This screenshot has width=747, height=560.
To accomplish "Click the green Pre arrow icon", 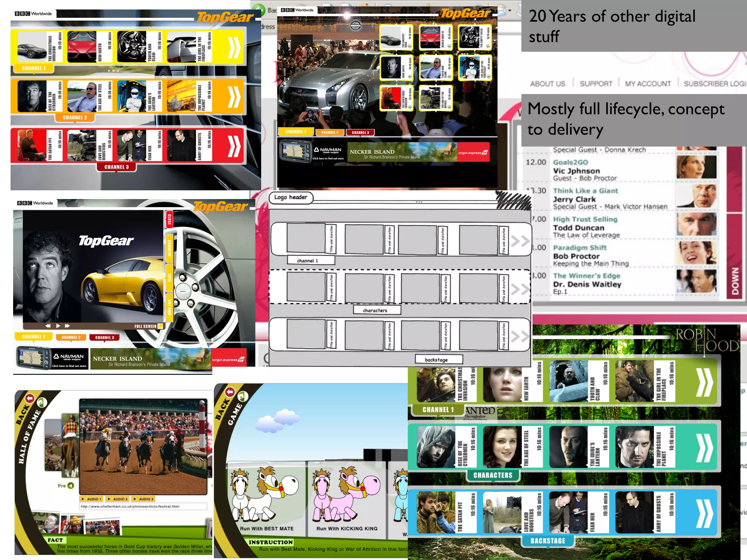I will tap(71, 486).
